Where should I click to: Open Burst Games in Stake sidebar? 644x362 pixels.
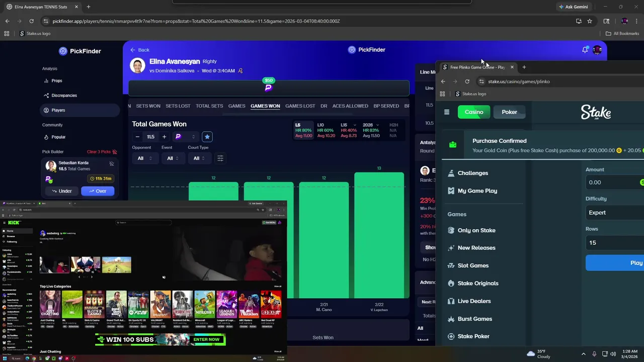[x=470, y=319]
